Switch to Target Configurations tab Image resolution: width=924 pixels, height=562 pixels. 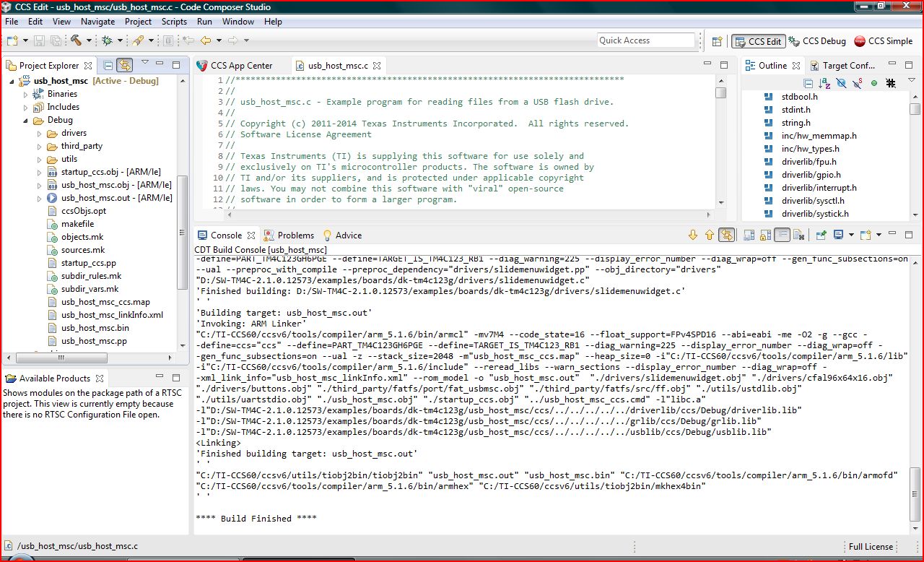[842, 66]
